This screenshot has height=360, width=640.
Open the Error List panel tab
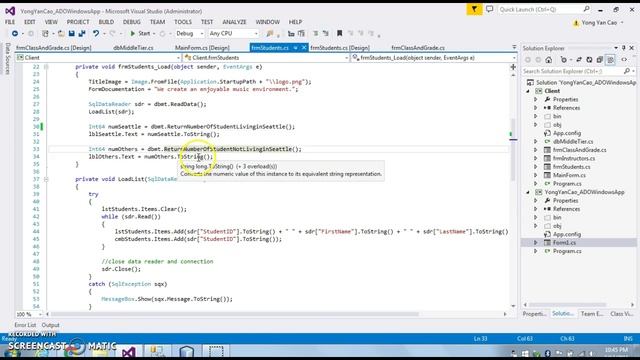pyautogui.click(x=25, y=325)
